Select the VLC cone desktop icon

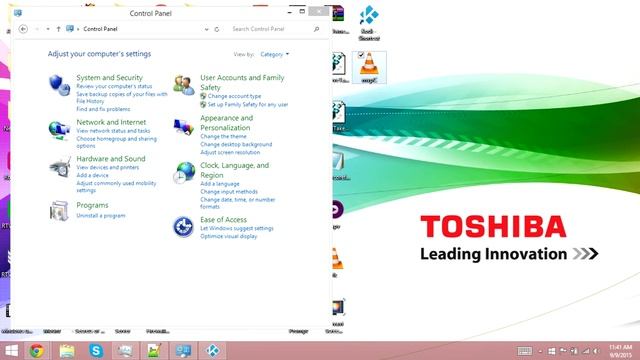tap(369, 67)
